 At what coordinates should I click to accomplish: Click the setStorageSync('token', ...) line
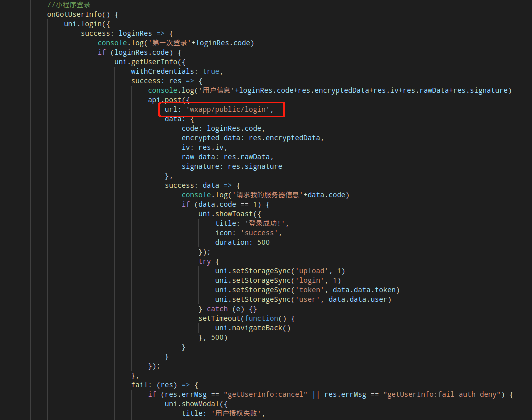(307, 290)
